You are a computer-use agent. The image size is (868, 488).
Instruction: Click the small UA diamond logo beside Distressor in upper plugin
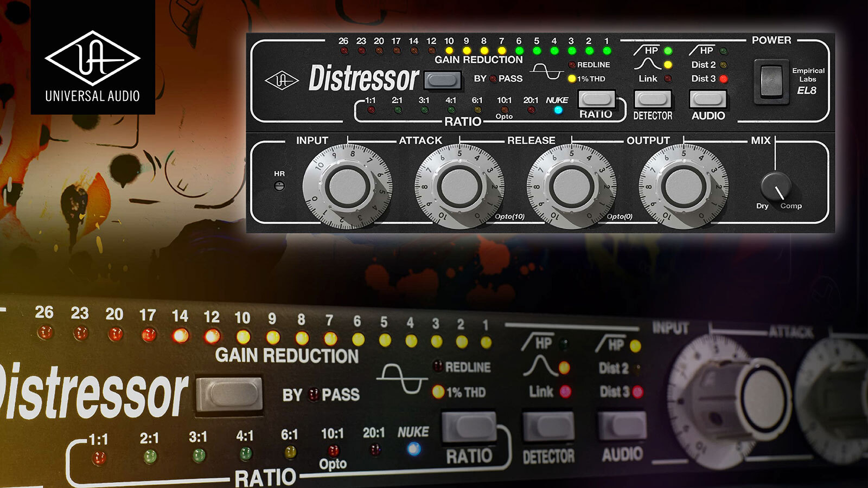281,81
